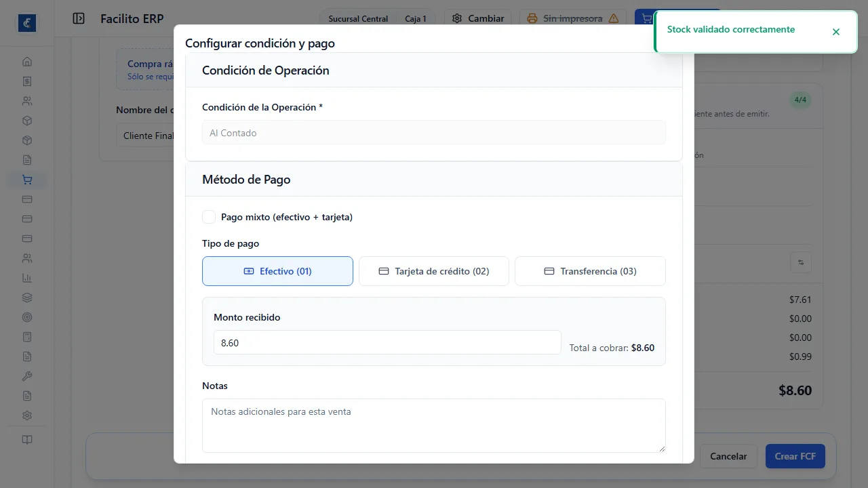
Task: Click the Crear FCF button
Action: pos(795,456)
